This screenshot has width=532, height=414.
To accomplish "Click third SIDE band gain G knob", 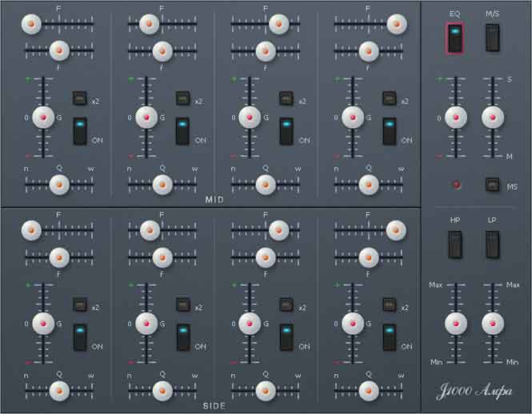I will [x=250, y=324].
